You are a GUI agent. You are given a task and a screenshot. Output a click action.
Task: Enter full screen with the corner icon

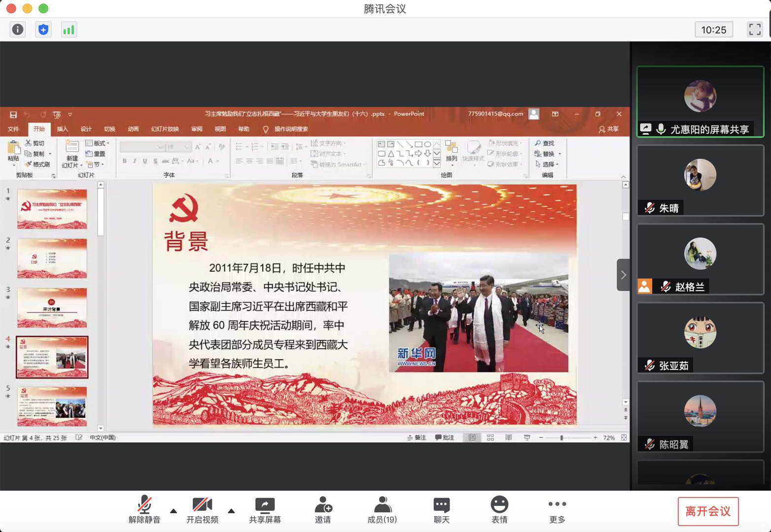[x=755, y=30]
